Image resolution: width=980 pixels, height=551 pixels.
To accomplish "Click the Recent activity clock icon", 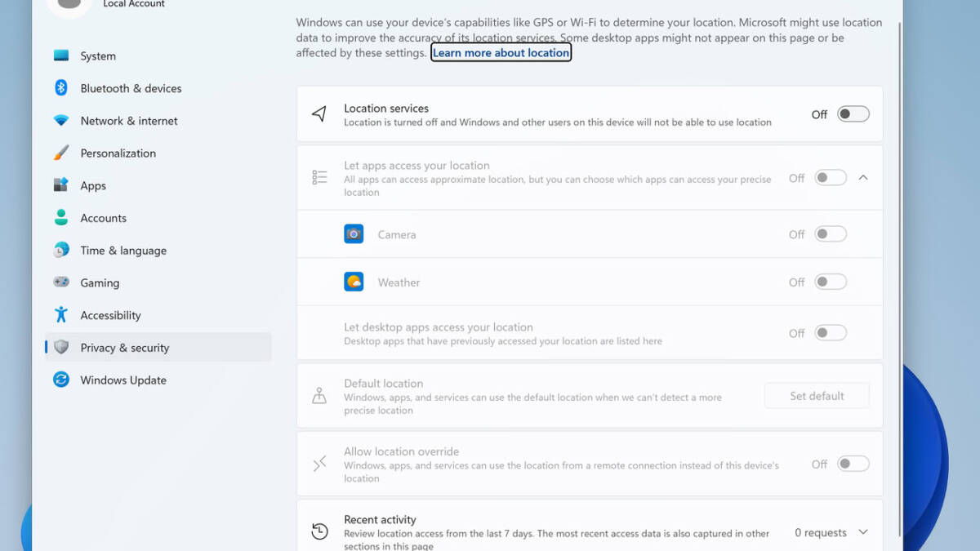I will [x=319, y=532].
